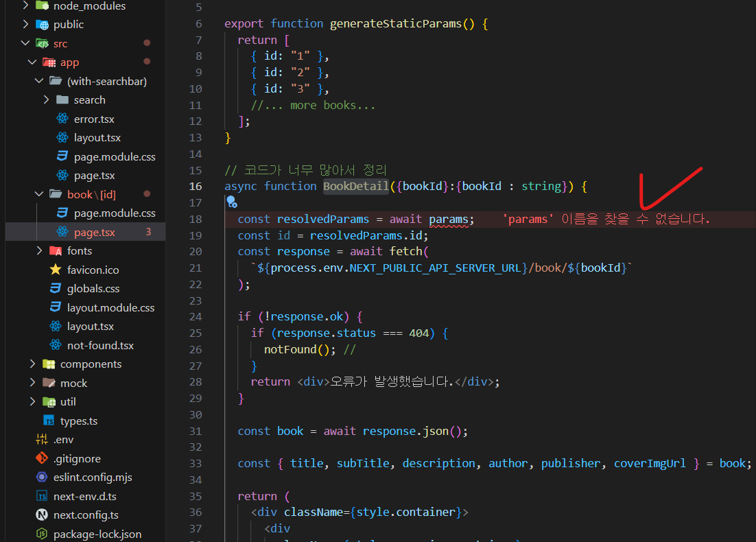756x542 pixels.
Task: Click the settings icon beside .env
Action: pyautogui.click(x=42, y=439)
